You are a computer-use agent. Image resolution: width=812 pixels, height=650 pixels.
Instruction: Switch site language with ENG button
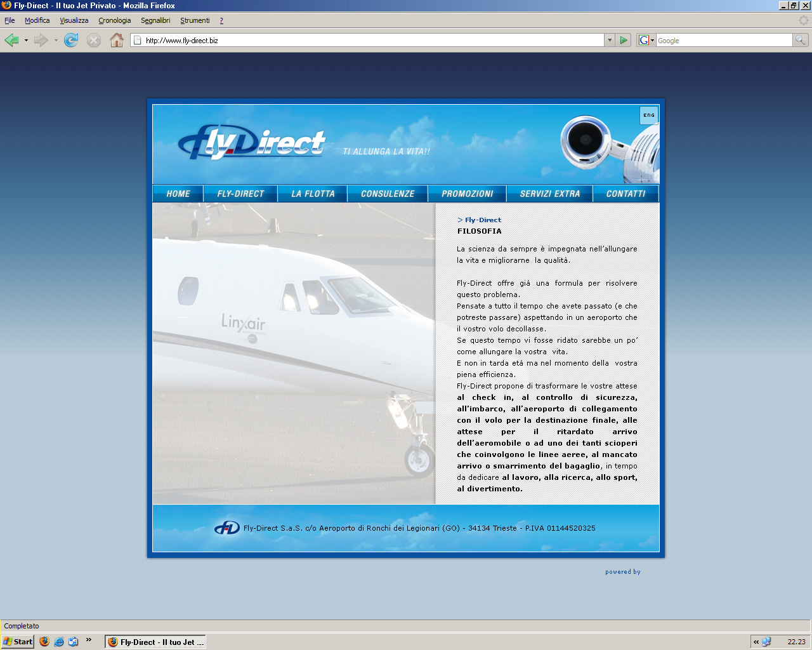point(649,116)
